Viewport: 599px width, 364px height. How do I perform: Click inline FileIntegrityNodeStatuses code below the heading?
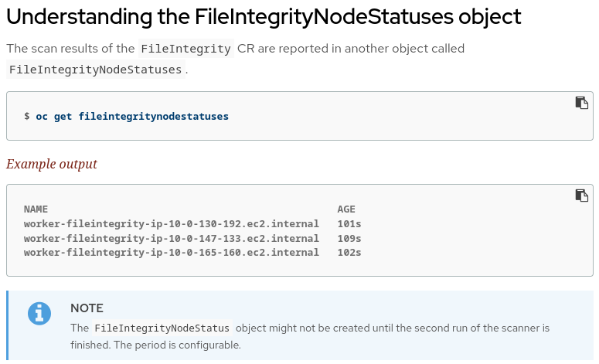tap(96, 70)
